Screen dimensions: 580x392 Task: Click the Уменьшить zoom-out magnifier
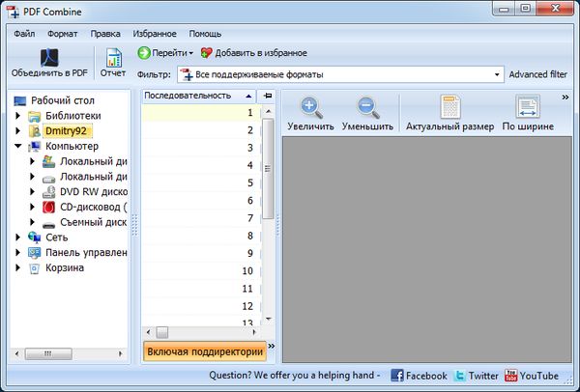coord(367,107)
